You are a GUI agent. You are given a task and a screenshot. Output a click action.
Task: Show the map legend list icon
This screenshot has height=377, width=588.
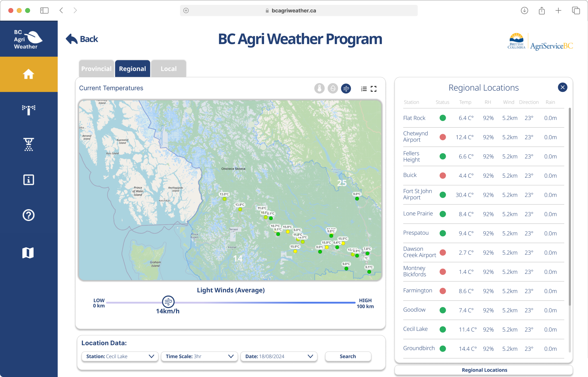click(364, 89)
